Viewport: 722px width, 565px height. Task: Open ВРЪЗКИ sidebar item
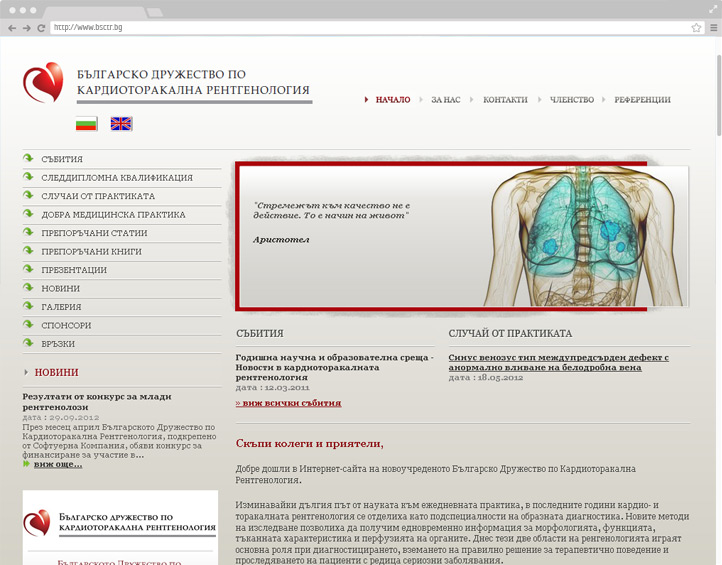tap(58, 344)
